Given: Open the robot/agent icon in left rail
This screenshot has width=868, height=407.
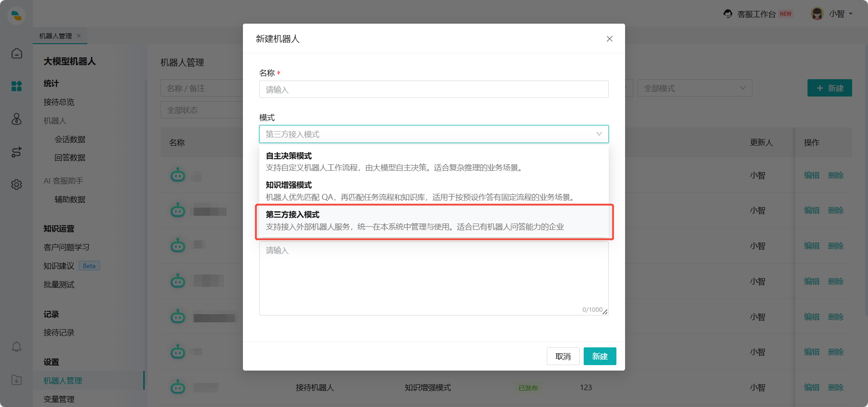Looking at the screenshot, I should [17, 119].
